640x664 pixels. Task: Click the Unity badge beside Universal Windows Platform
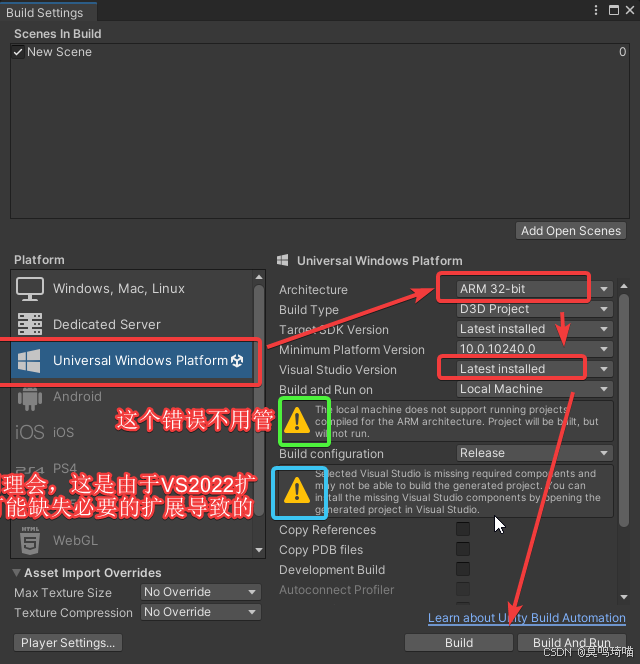tap(237, 361)
